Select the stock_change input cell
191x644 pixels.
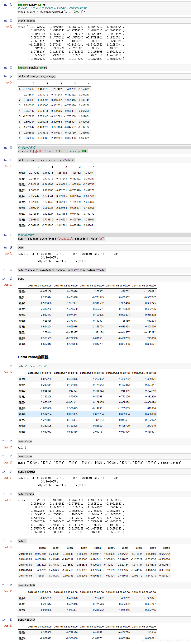coord(104,20)
